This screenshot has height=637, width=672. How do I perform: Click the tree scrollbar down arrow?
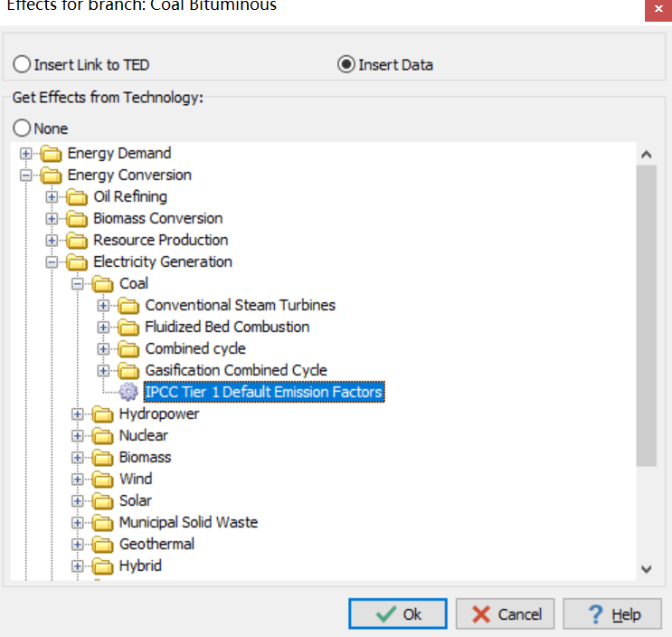(x=647, y=569)
